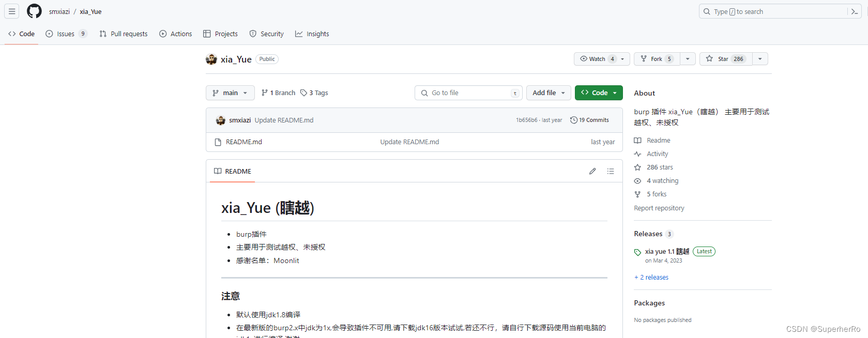Click the xia_Yue repository title
The image size is (868, 338).
click(x=236, y=59)
